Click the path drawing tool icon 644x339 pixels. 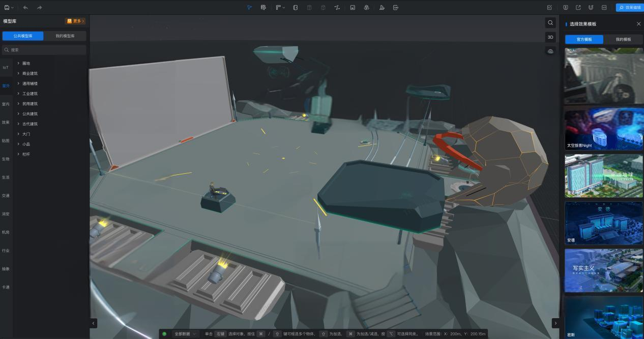click(337, 8)
